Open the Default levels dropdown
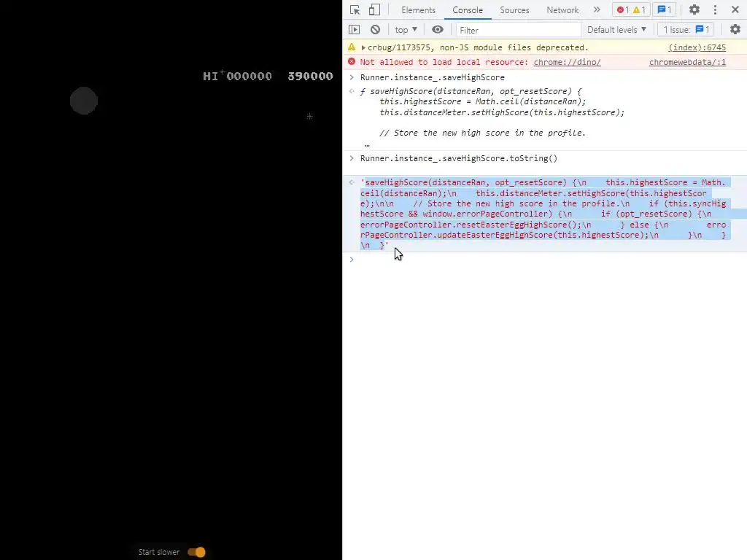 (616, 29)
